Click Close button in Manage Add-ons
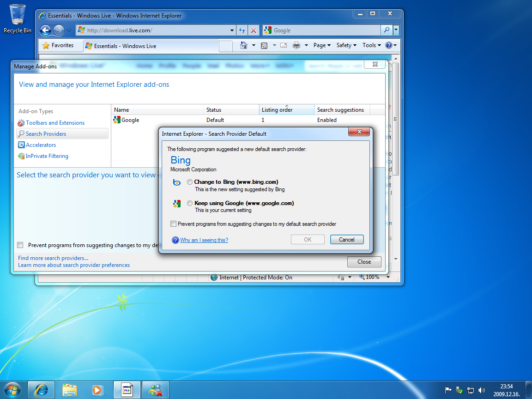 [x=364, y=262]
